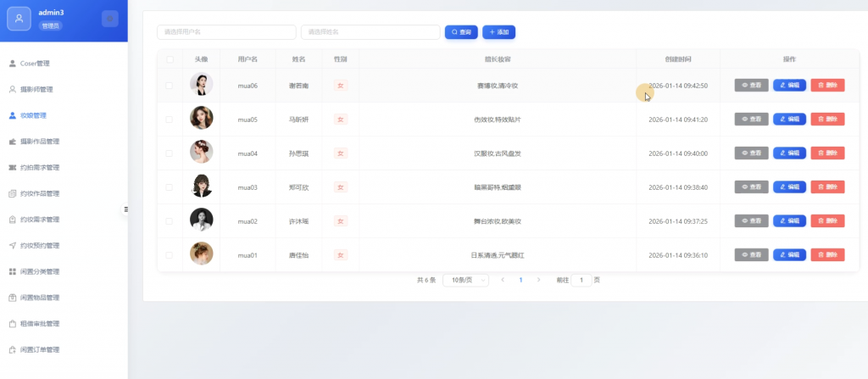Check the checkbox for row mua04
Screen dimensions: 868x379
[x=169, y=153]
